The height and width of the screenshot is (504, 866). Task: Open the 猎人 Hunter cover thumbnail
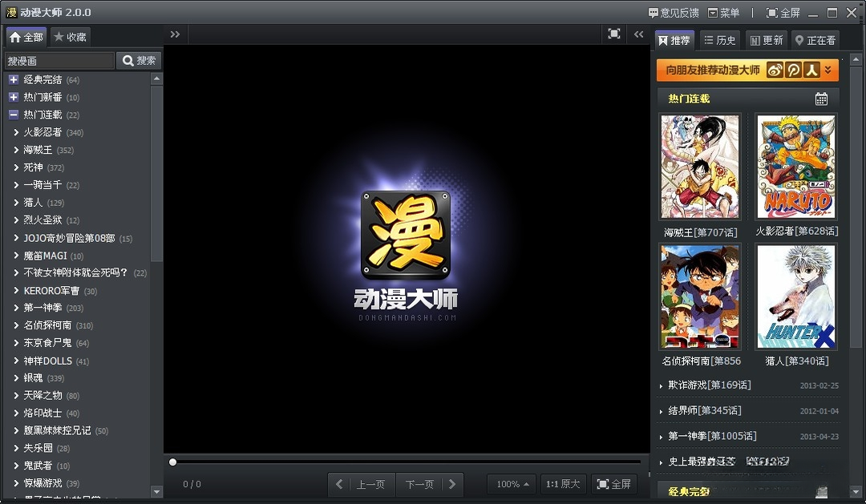pyautogui.click(x=796, y=296)
